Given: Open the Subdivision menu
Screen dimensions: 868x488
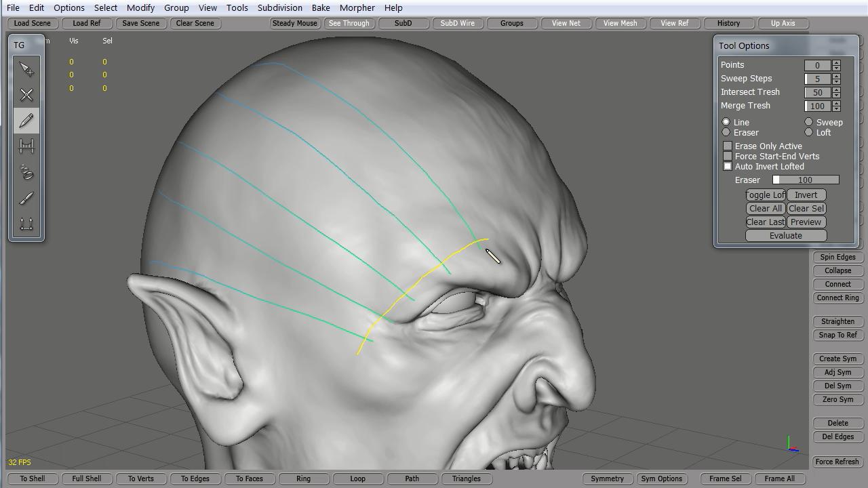Looking at the screenshot, I should point(279,7).
